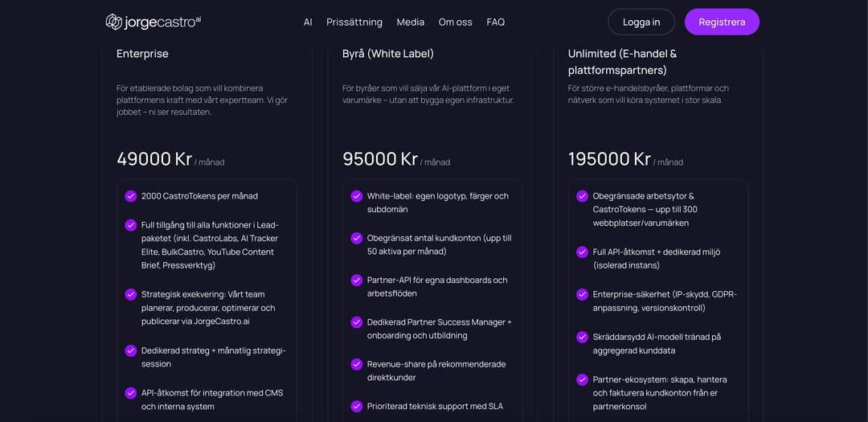Click the checkmark beside Partner-ekosystem
Screen dimensions: 868x422
point(582,379)
